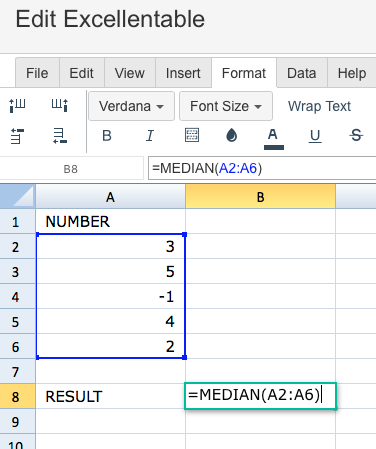Open the Insert menu tab
Image resolution: width=376 pixels, height=449 pixels.
coord(183,73)
